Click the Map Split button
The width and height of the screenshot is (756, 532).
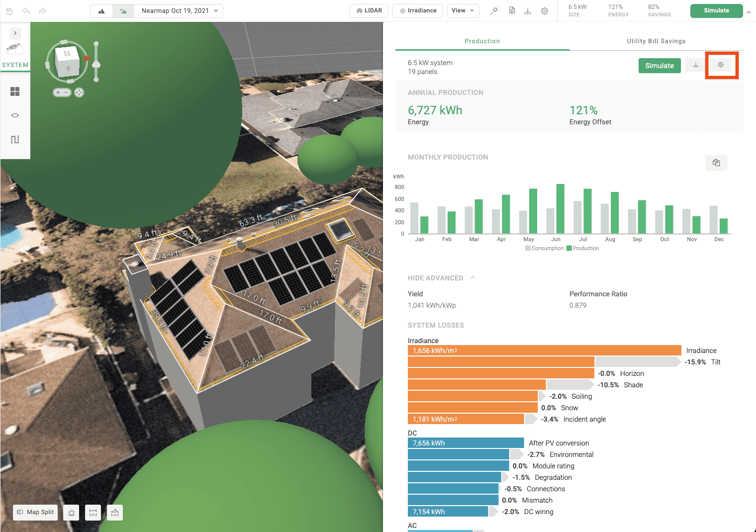click(x=35, y=512)
